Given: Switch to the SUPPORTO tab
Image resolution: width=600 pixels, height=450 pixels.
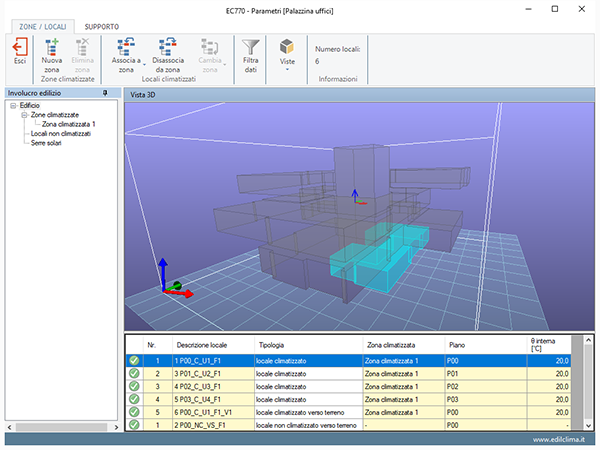Looking at the screenshot, I should pyautogui.click(x=102, y=27).
